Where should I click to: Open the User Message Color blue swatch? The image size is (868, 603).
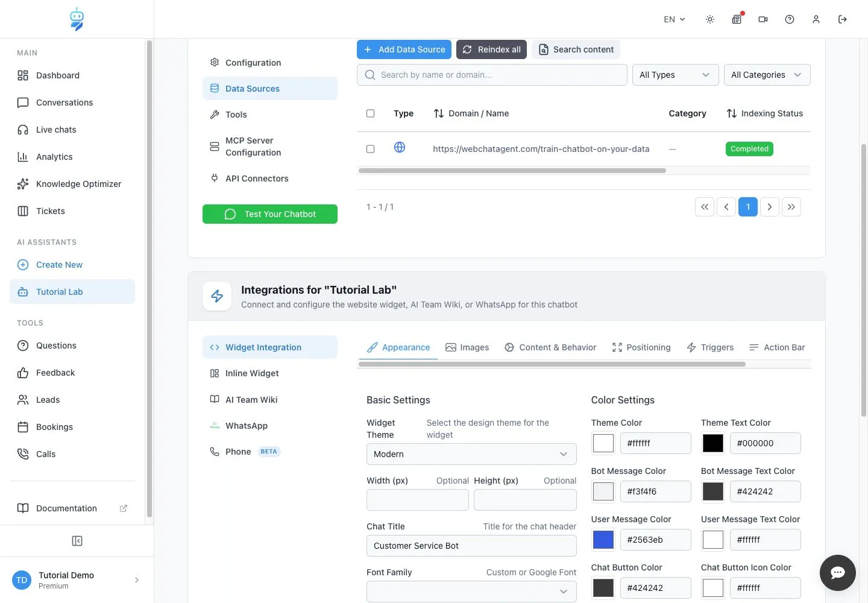coord(603,540)
